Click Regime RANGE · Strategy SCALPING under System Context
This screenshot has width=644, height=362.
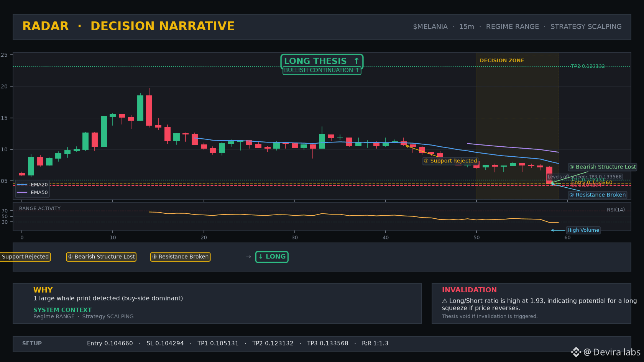click(x=84, y=316)
